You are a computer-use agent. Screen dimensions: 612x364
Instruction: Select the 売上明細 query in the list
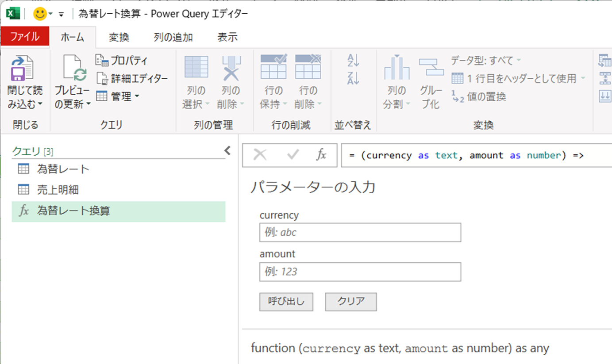pos(58,190)
